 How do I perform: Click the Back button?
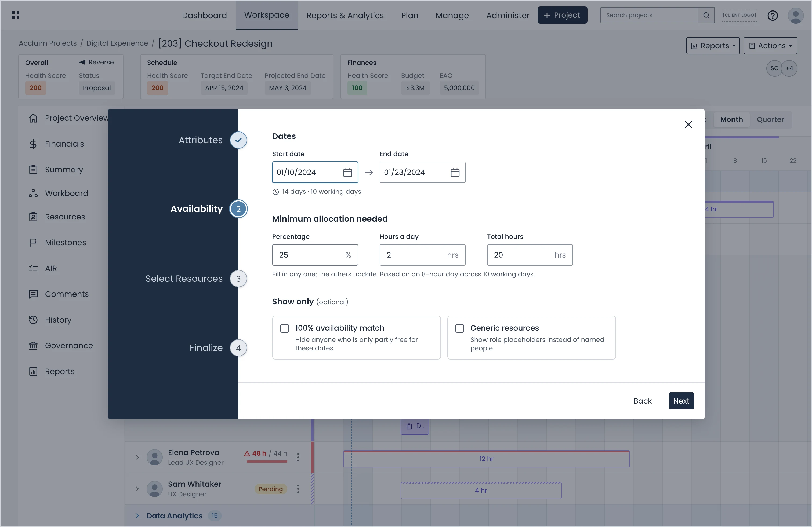tap(642, 401)
